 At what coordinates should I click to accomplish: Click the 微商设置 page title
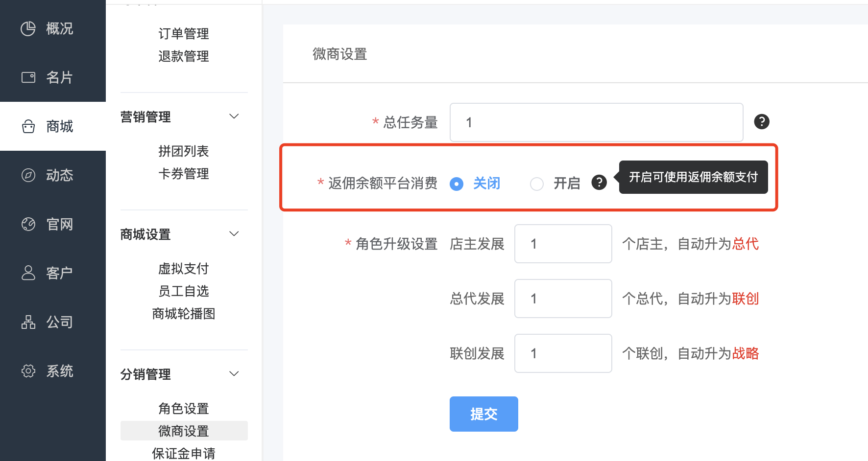[x=340, y=54]
